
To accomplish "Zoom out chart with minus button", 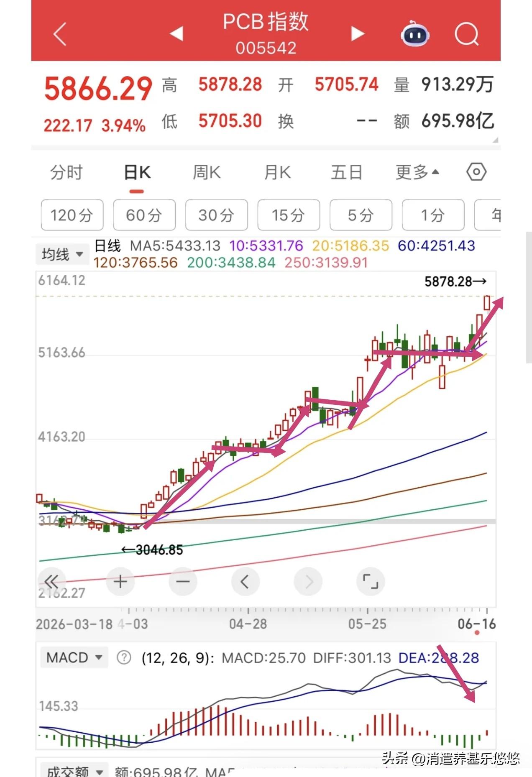I will click(183, 582).
